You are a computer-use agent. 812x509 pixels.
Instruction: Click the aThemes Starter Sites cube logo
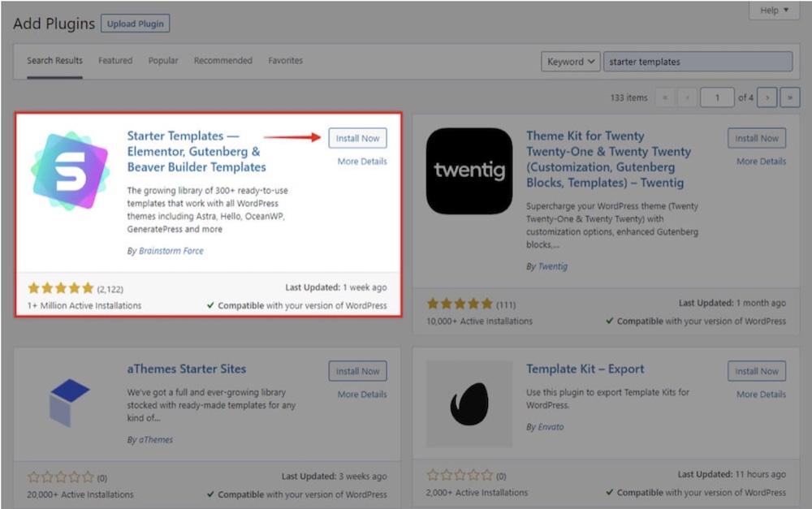[x=69, y=403]
